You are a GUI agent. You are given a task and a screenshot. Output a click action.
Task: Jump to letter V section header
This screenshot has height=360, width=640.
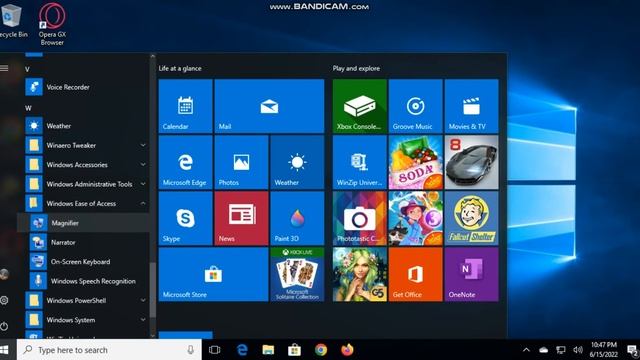click(x=27, y=69)
